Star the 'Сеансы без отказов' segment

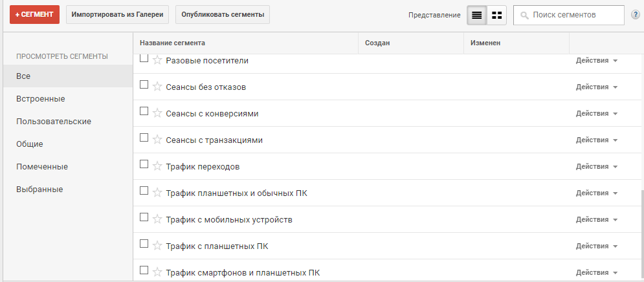pyautogui.click(x=157, y=87)
